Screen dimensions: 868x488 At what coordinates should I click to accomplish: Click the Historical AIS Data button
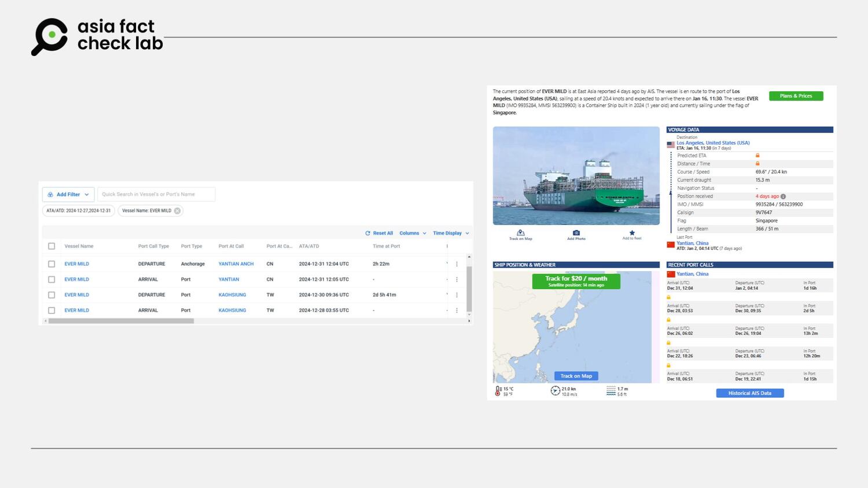(x=750, y=393)
